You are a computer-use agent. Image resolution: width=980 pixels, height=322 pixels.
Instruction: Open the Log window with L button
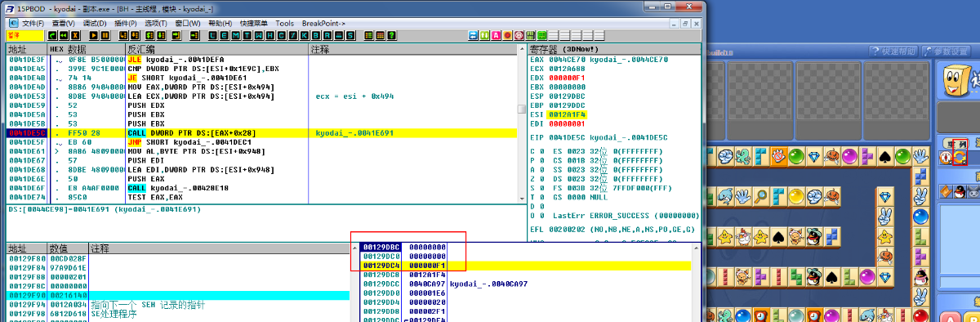[x=212, y=35]
